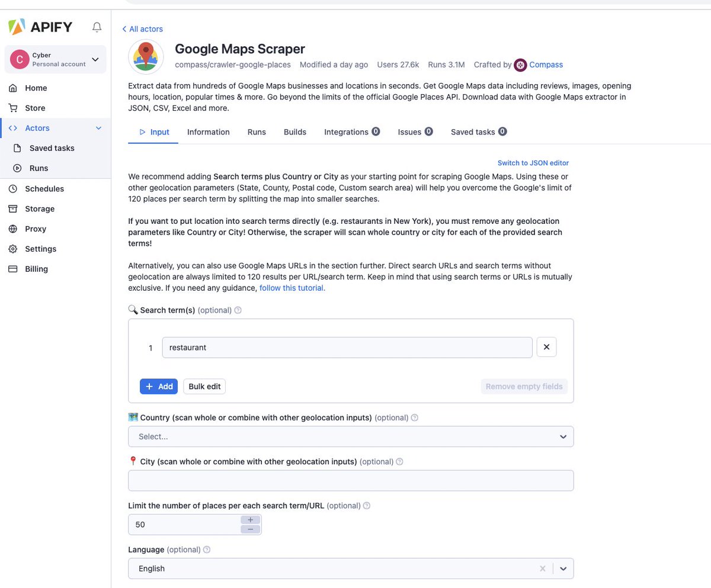Click the Remove empty fields button
This screenshot has height=588, width=711.
point(524,387)
